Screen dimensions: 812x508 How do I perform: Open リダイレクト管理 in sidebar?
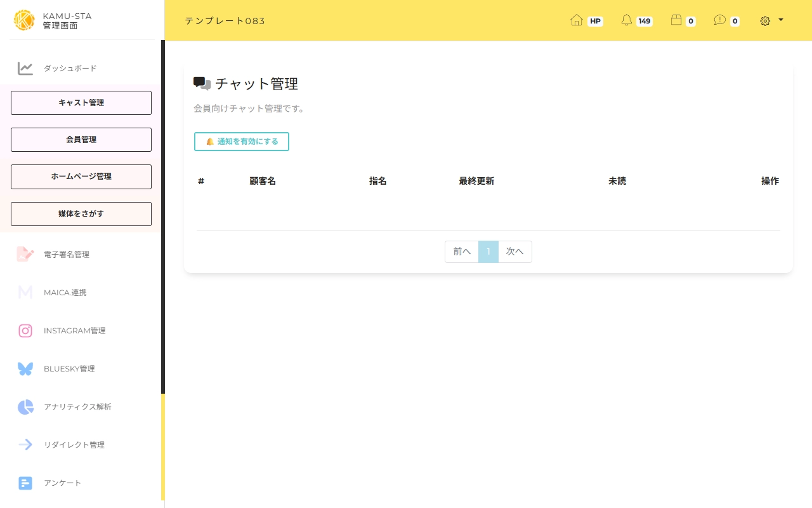pyautogui.click(x=74, y=445)
